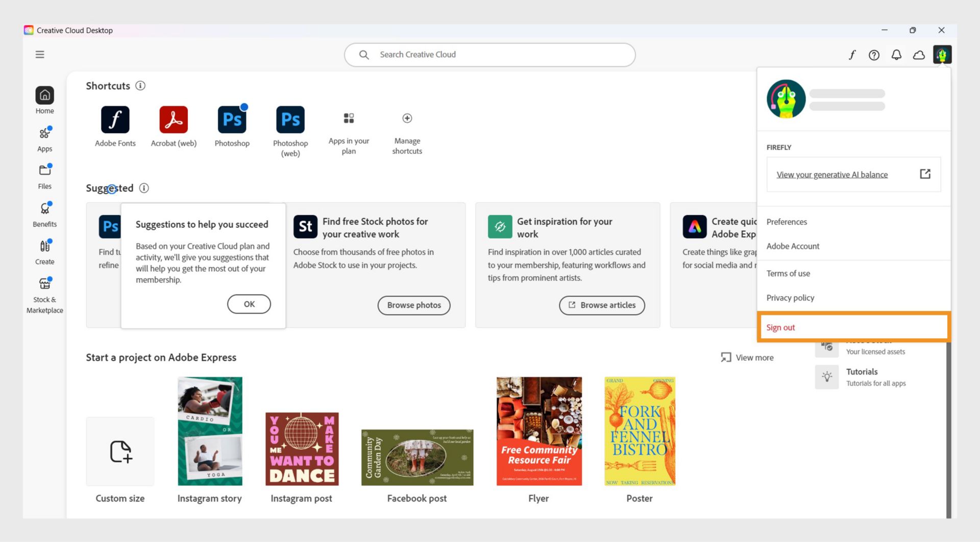The width and height of the screenshot is (980, 542).
Task: Open the help question mark icon
Action: tap(874, 55)
